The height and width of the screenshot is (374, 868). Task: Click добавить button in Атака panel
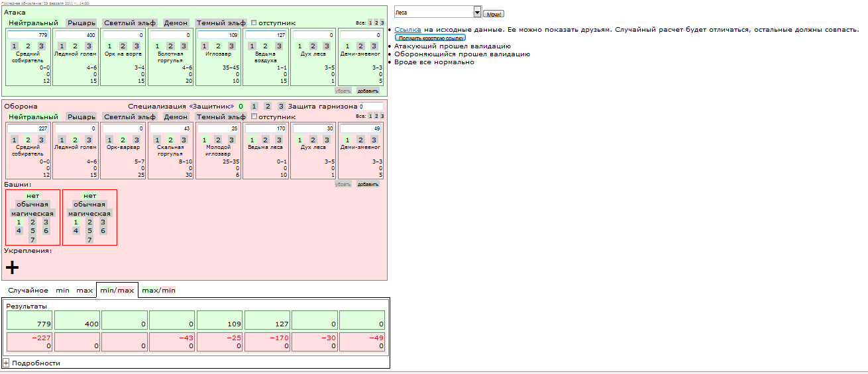(368, 91)
